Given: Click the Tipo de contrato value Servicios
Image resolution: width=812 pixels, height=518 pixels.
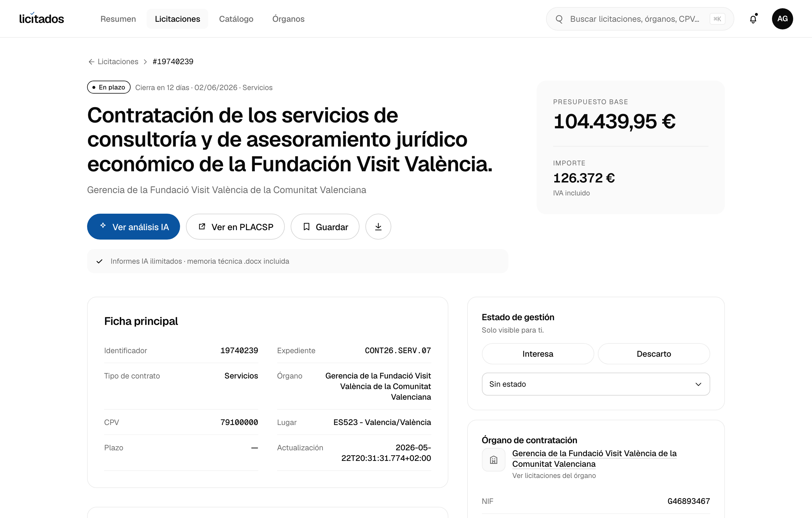Looking at the screenshot, I should coord(241,376).
